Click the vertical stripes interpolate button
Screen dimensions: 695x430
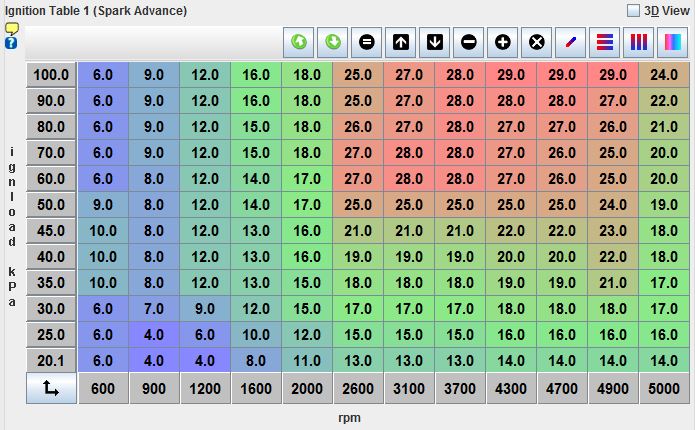[x=638, y=42]
